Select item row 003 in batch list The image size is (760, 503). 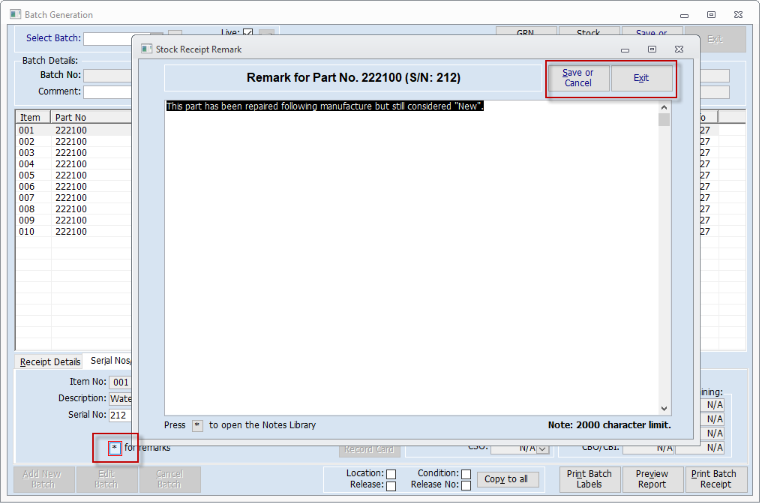click(x=73, y=153)
